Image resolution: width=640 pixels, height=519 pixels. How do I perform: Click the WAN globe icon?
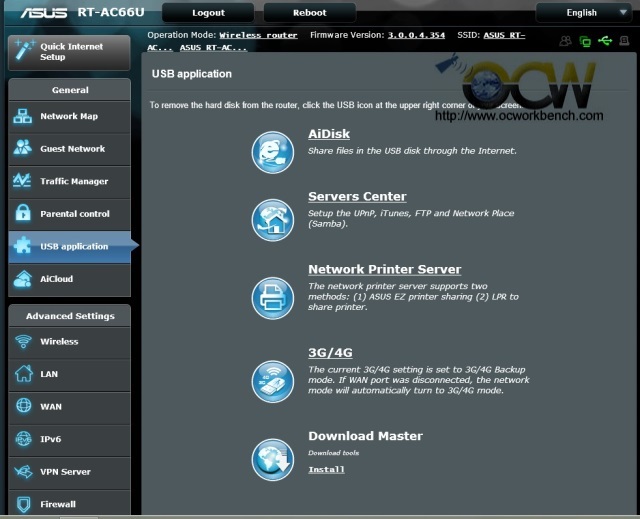click(x=23, y=406)
